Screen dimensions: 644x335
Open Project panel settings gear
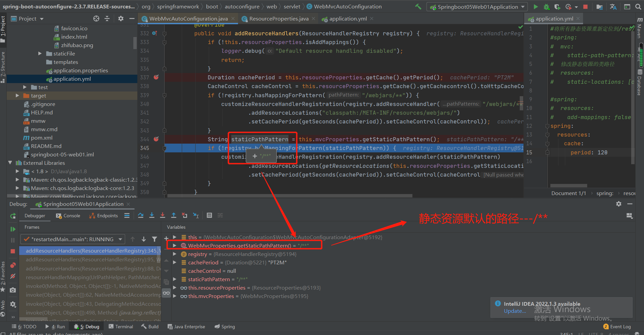click(x=121, y=18)
